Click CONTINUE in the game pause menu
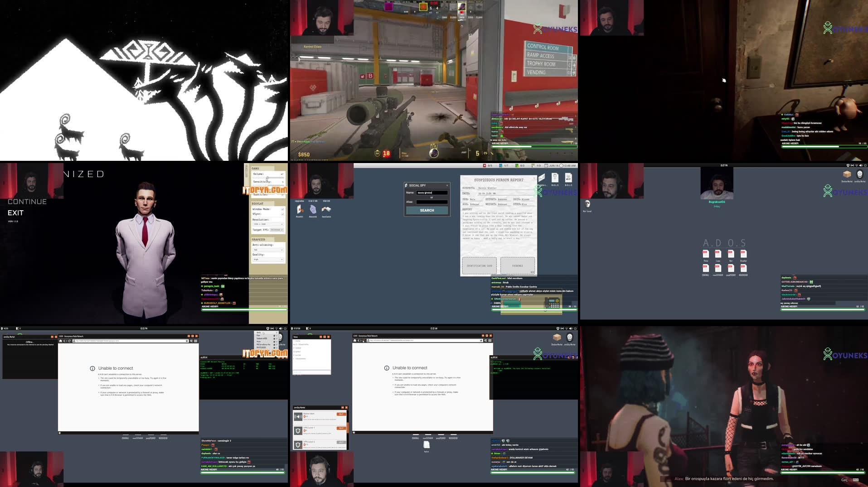Screen dimensions: 868x487 pyautogui.click(x=27, y=202)
